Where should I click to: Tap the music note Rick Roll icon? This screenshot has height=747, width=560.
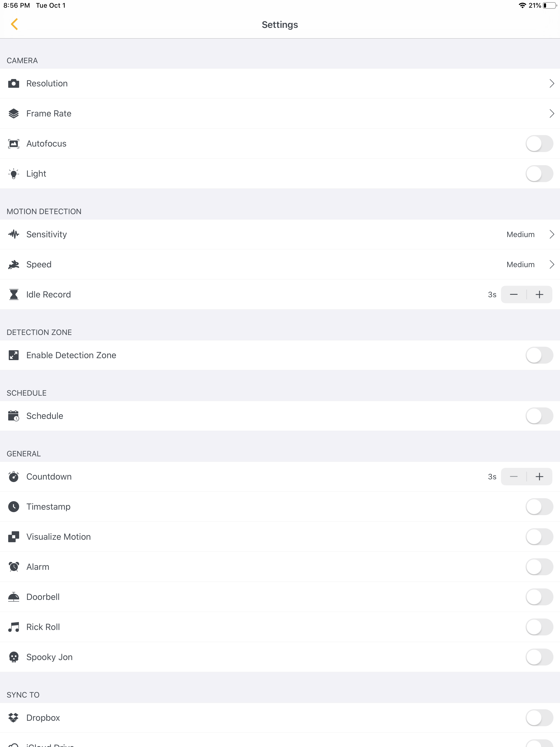[13, 627]
